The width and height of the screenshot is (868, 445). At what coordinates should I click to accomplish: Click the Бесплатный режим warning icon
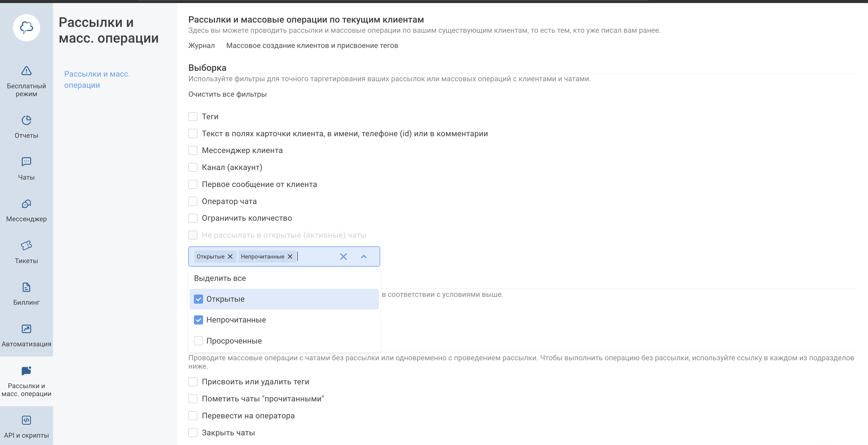pos(26,71)
